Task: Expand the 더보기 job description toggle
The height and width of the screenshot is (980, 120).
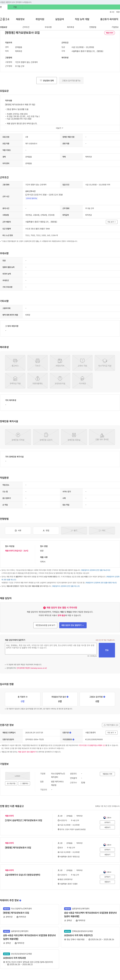Action: click(x=60, y=128)
